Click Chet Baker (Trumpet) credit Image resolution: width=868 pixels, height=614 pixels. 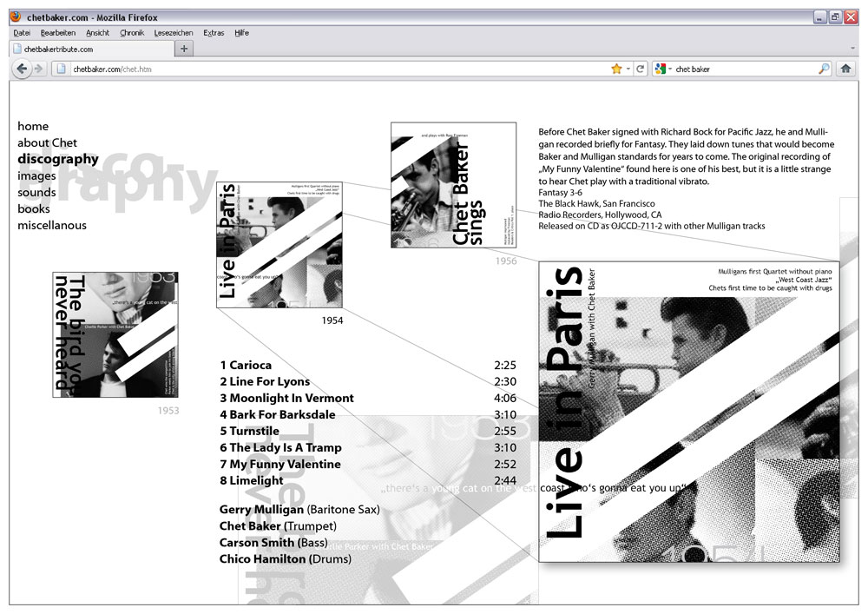coord(278,526)
